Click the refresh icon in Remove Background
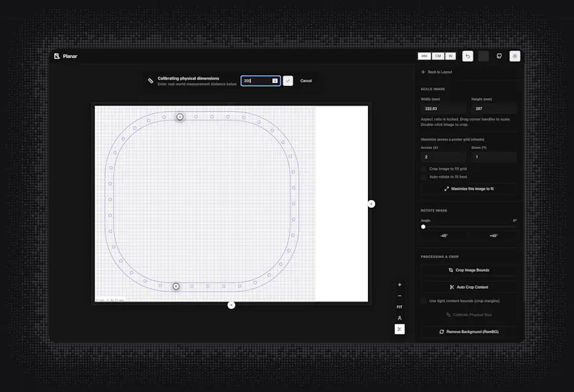 pos(441,332)
